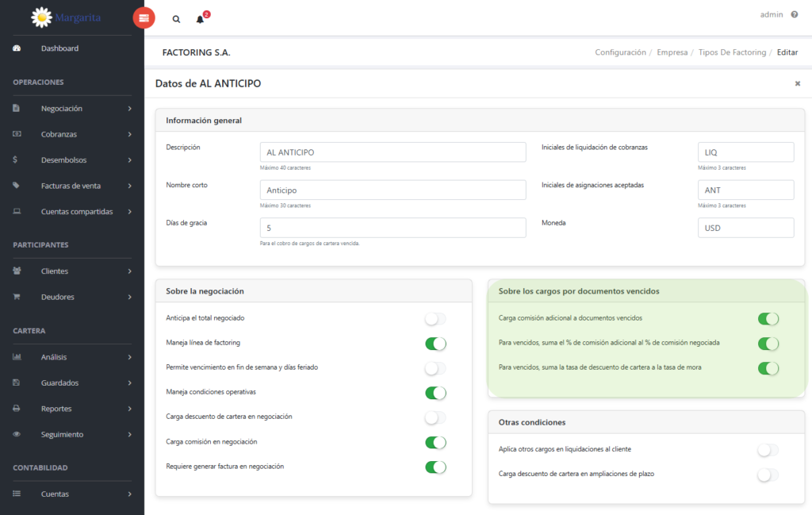Click the Cobranzas money icon

pos(17,133)
